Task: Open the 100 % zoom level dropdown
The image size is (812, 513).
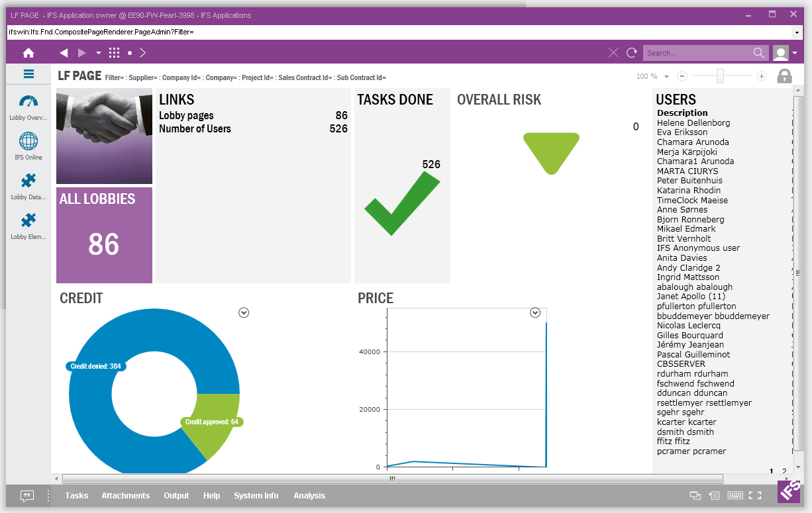Action: click(x=666, y=77)
